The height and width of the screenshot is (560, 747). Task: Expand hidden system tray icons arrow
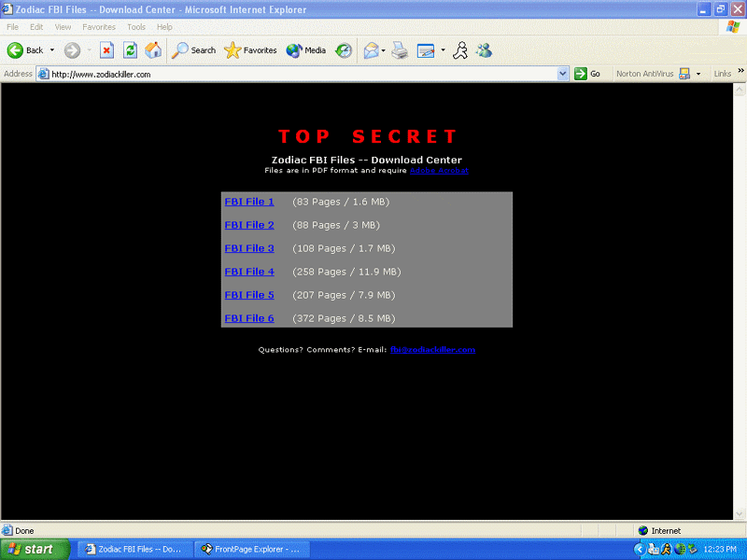[x=640, y=550]
